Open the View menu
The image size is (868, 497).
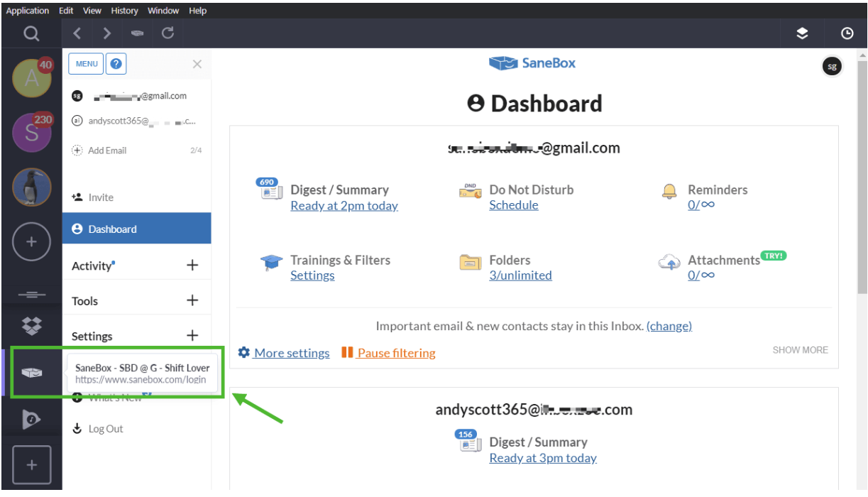pyautogui.click(x=92, y=11)
